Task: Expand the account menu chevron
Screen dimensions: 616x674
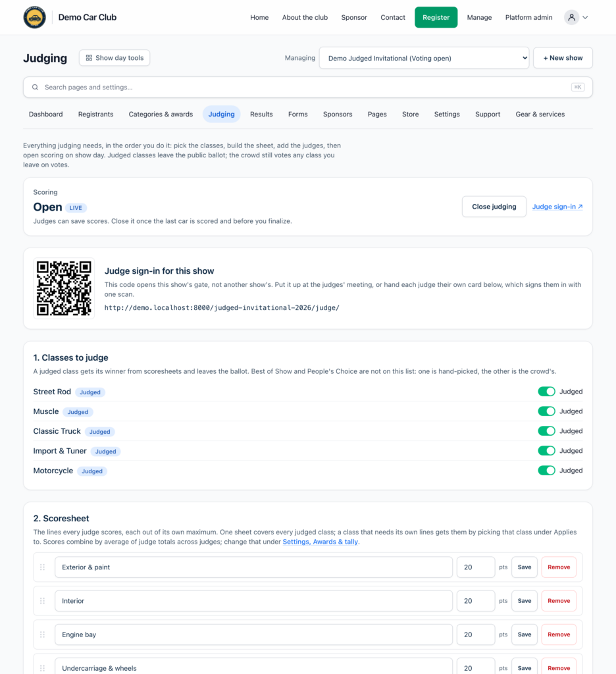Action: [x=585, y=18]
